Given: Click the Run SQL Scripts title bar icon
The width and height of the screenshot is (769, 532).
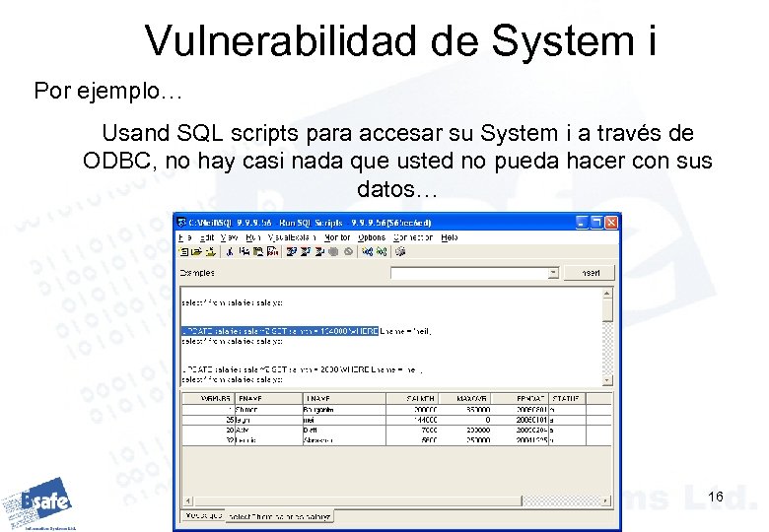Looking at the screenshot, I should pyautogui.click(x=181, y=223).
